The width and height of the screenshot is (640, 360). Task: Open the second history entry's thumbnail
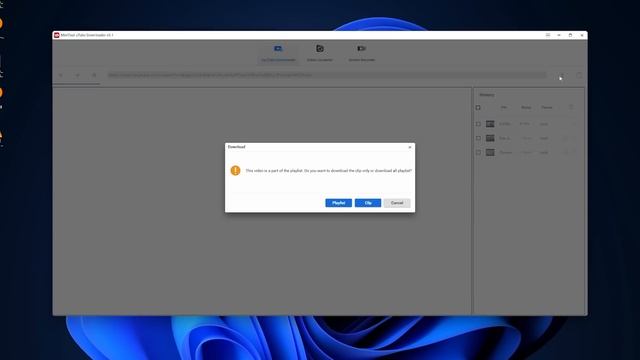coord(490,138)
